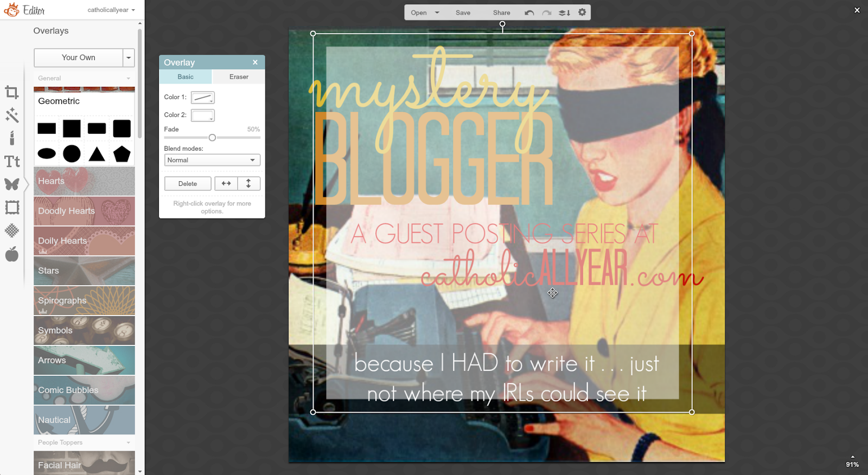Open the Doodly Hearts overlay group

pyautogui.click(x=84, y=211)
